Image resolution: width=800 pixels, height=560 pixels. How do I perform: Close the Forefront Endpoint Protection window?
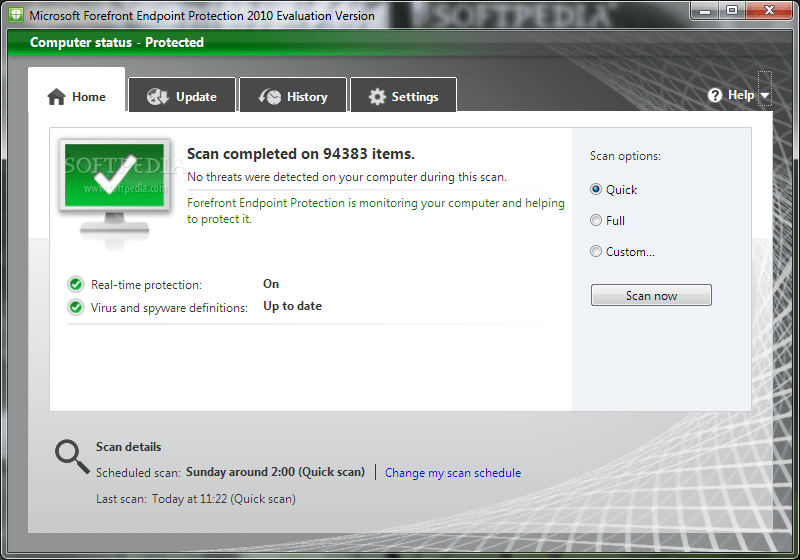click(769, 11)
